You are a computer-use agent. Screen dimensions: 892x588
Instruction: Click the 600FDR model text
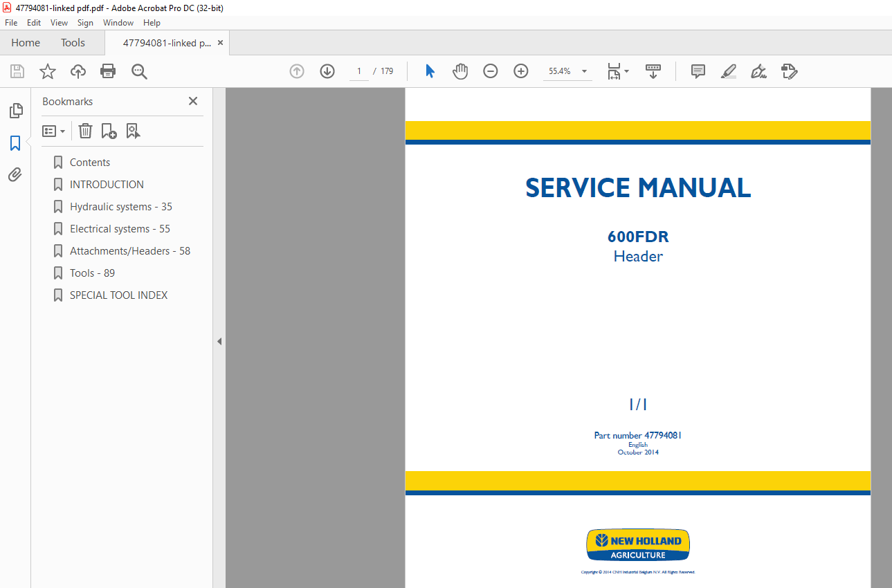coord(638,237)
